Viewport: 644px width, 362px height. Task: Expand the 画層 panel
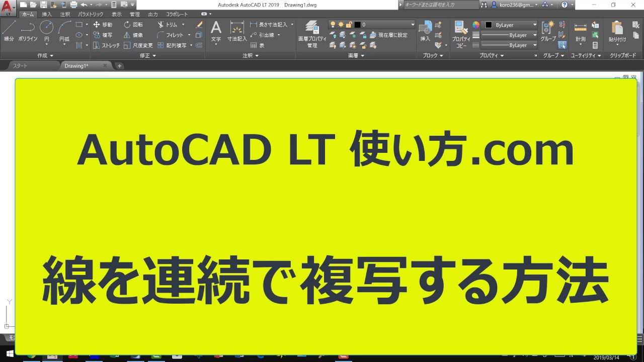coord(356,55)
